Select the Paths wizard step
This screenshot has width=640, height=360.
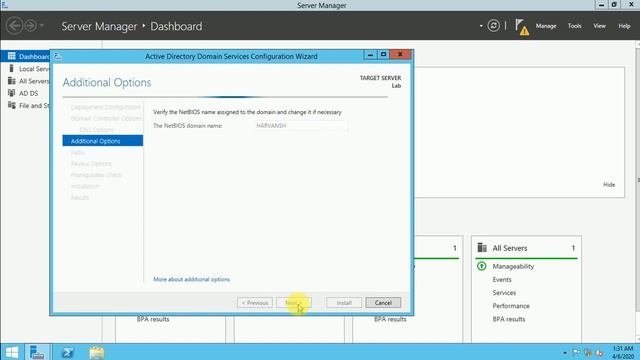pyautogui.click(x=77, y=152)
